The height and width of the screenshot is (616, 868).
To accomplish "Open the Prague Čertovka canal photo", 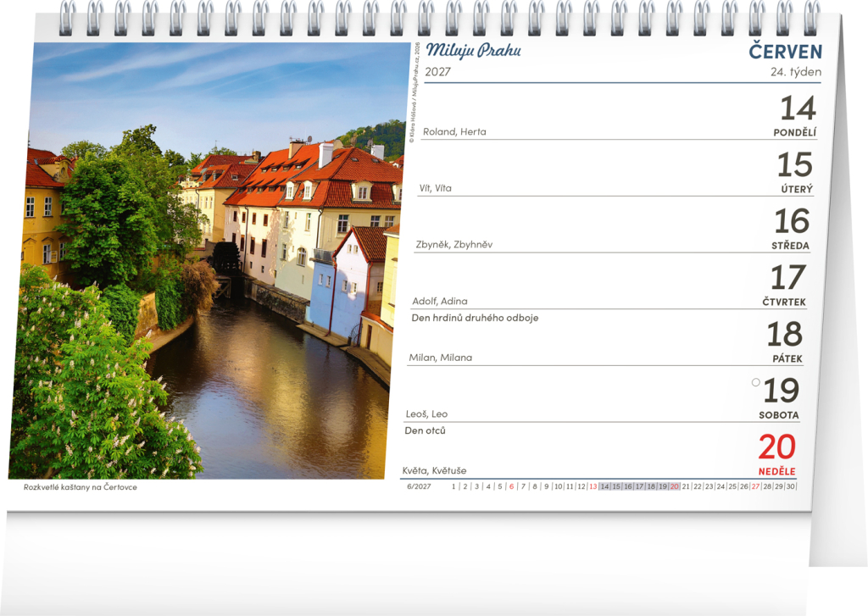I will point(212,263).
